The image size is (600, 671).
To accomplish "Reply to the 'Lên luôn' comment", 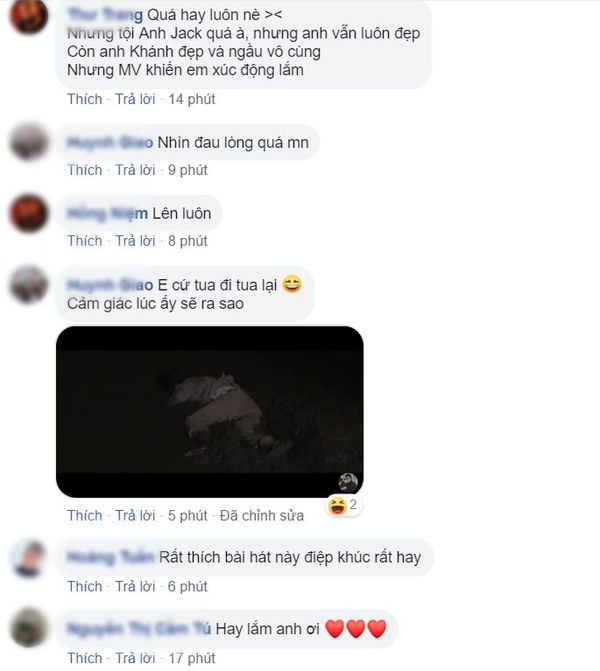I will 135,241.
